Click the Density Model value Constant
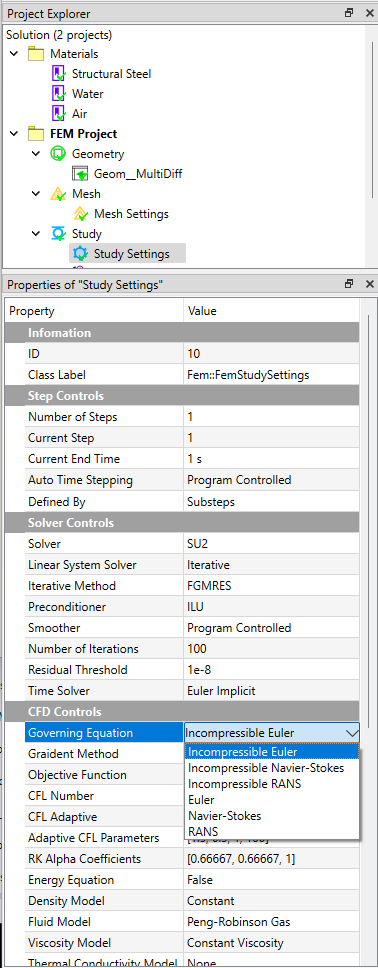This screenshot has width=378, height=968. coord(272,901)
